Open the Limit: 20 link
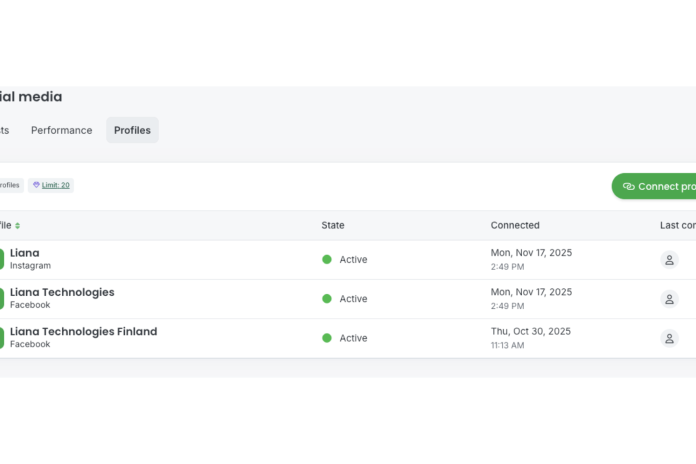This screenshot has width=696, height=464. (56, 185)
